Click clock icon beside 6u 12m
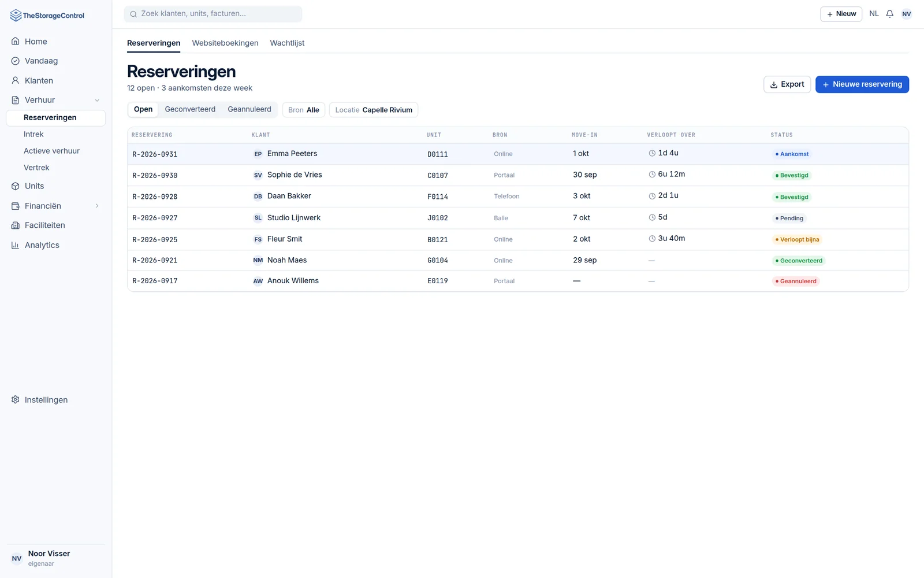This screenshot has height=578, width=924. [652, 175]
